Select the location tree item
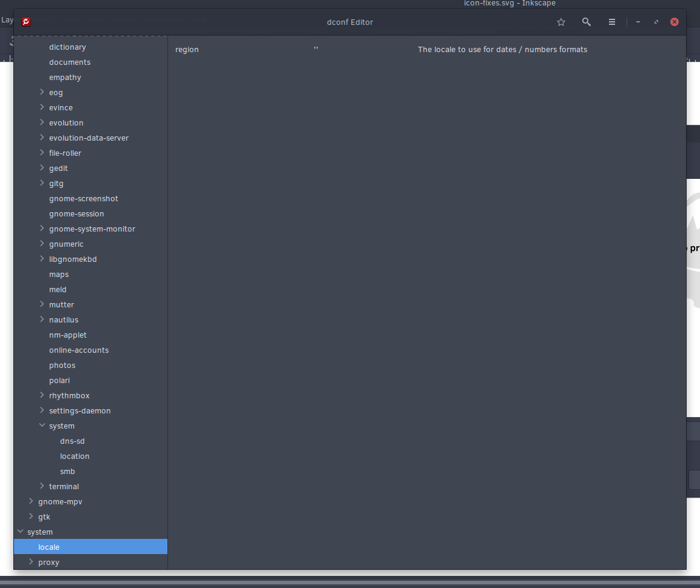Viewport: 700px width, 588px height. [90, 456]
